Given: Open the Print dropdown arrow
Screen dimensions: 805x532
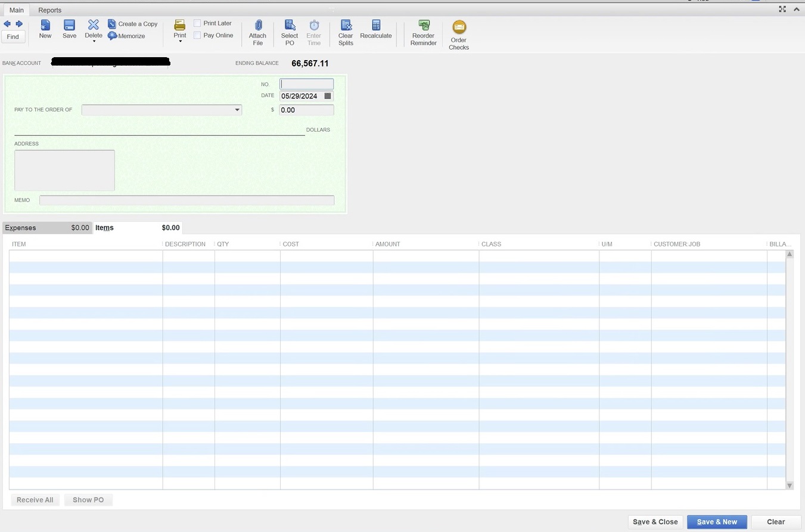Looking at the screenshot, I should pos(180,42).
